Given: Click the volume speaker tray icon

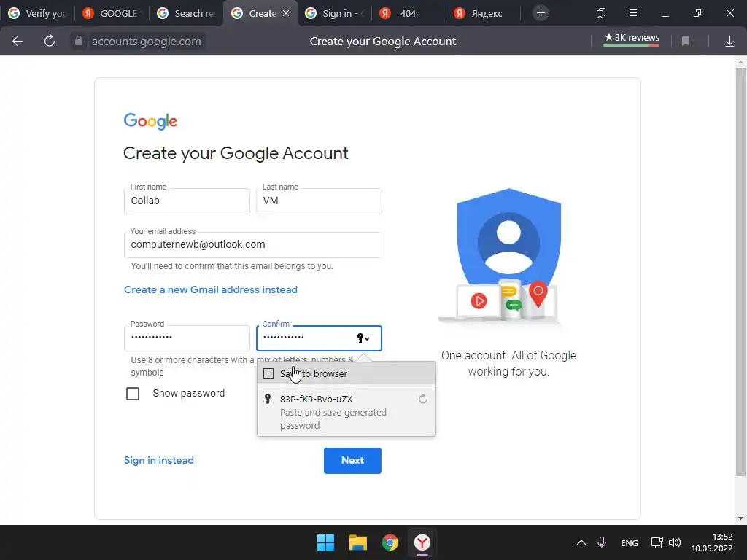Looking at the screenshot, I should point(675,542).
